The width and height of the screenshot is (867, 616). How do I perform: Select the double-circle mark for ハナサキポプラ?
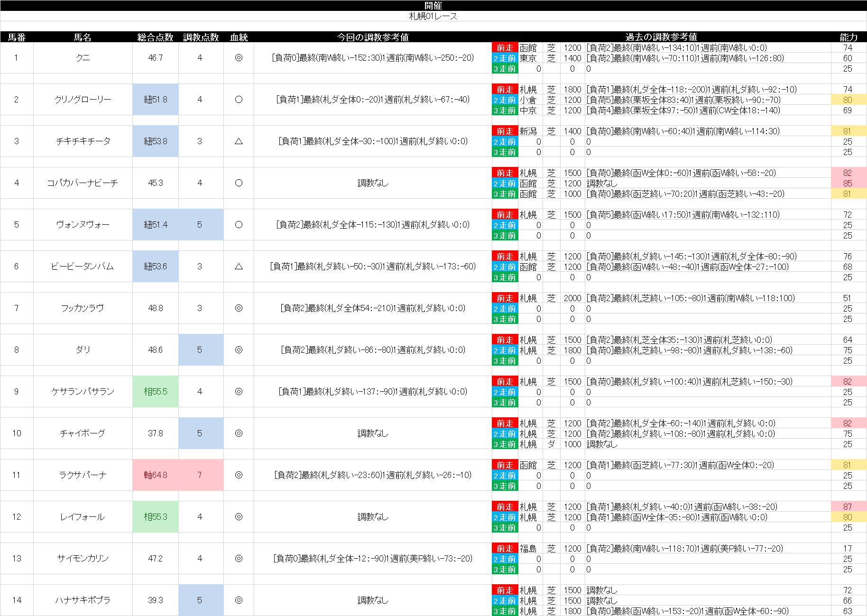tap(239, 600)
